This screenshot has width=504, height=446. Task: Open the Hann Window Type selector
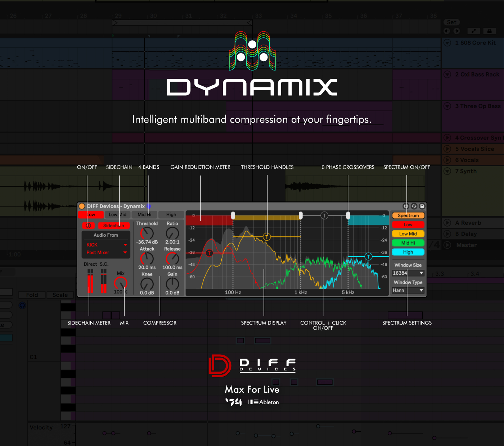tap(408, 290)
